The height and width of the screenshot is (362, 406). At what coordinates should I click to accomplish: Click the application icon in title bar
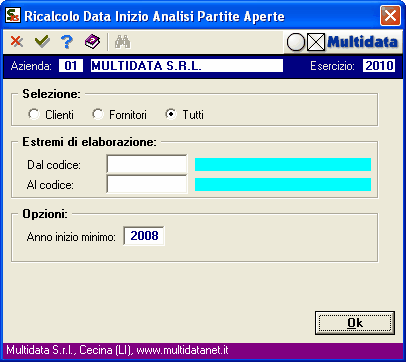(13, 15)
